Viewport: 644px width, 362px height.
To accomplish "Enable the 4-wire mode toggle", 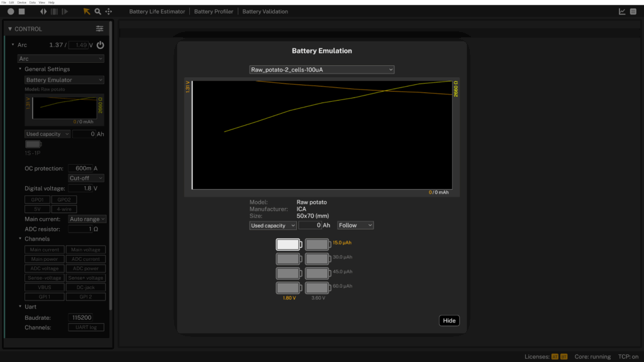I will point(64,209).
